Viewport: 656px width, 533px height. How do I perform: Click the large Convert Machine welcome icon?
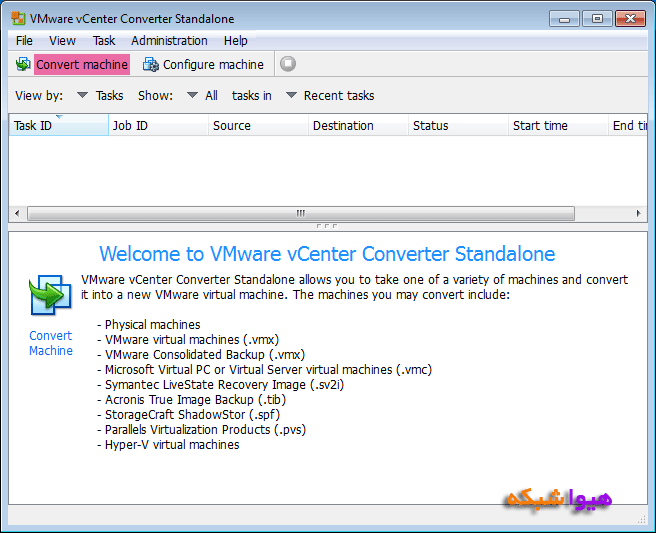pyautogui.click(x=50, y=296)
